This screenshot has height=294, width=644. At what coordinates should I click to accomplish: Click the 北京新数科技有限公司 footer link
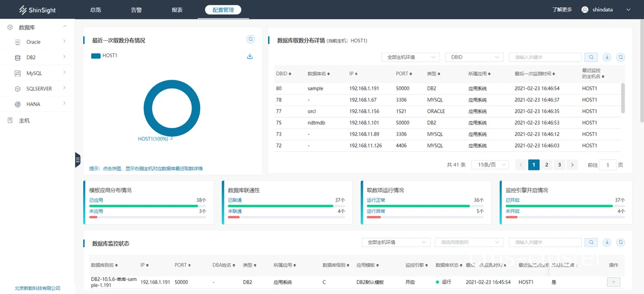38,288
